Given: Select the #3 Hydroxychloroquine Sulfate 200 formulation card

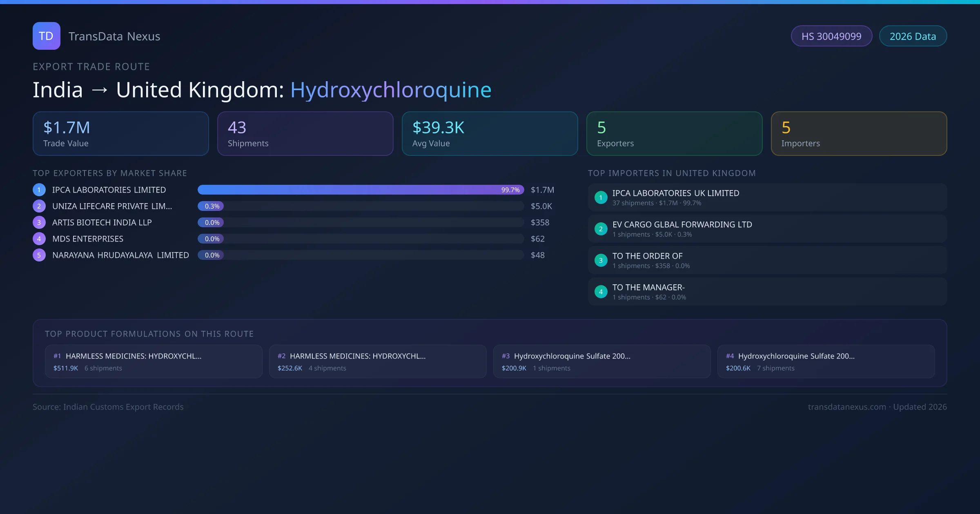Looking at the screenshot, I should (x=602, y=361).
